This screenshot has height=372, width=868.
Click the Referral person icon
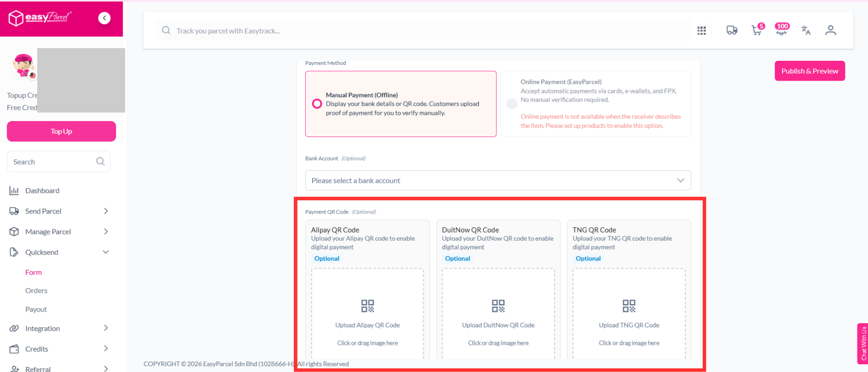[x=14, y=369]
